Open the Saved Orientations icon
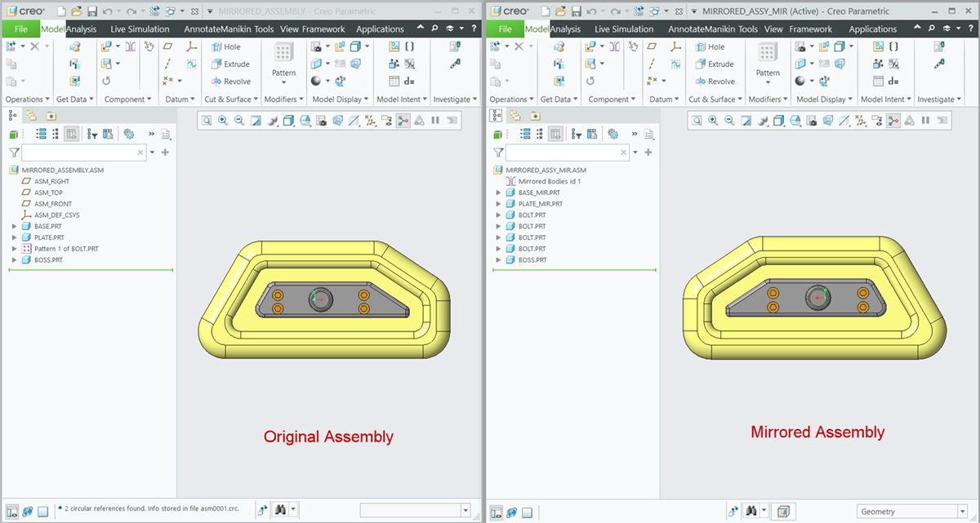980x523 pixels. coord(287,120)
